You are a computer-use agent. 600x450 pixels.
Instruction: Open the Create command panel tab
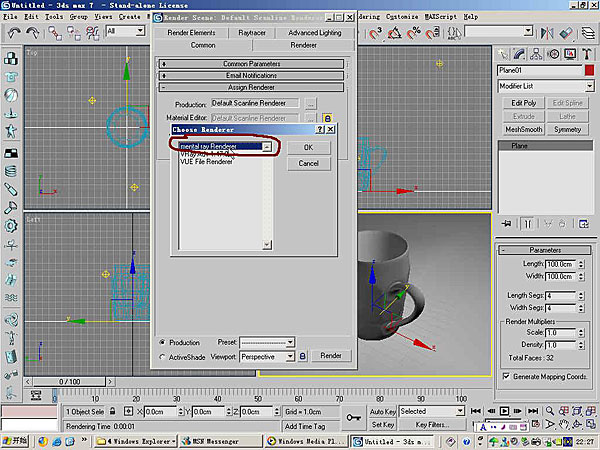pyautogui.click(x=503, y=54)
